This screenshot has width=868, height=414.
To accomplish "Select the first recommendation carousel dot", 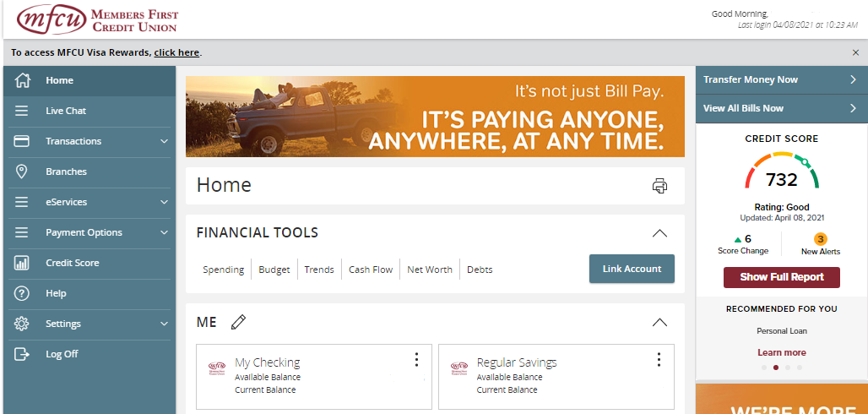I will tap(764, 368).
